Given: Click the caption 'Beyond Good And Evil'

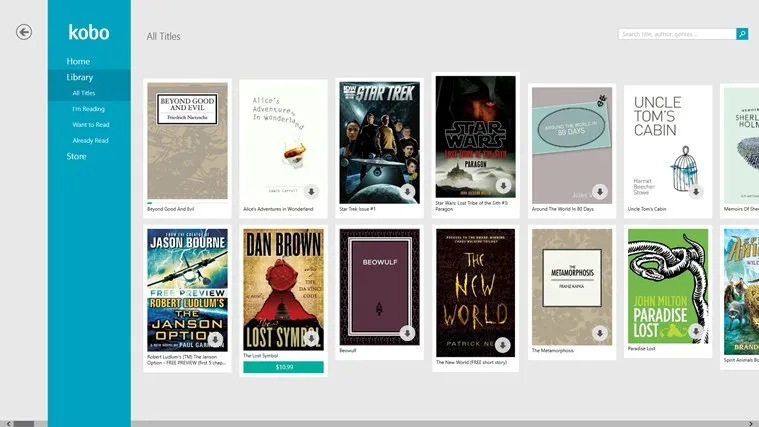Looking at the screenshot, I should click(x=171, y=209).
